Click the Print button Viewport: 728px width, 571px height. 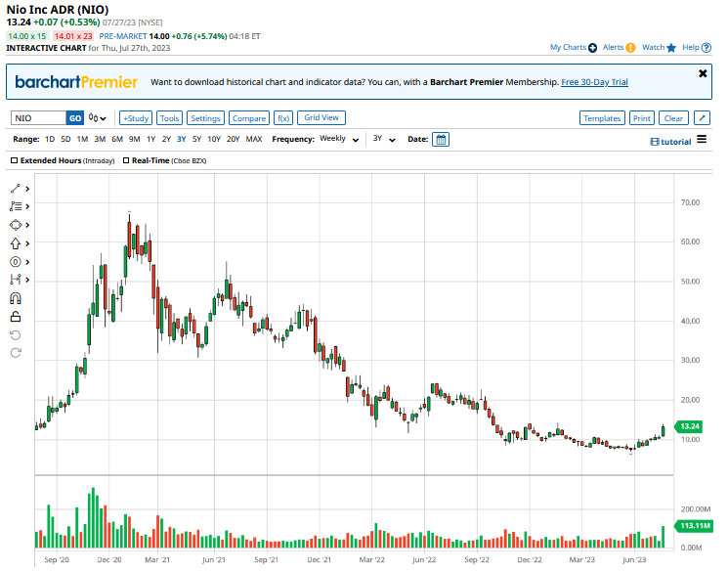pos(642,118)
